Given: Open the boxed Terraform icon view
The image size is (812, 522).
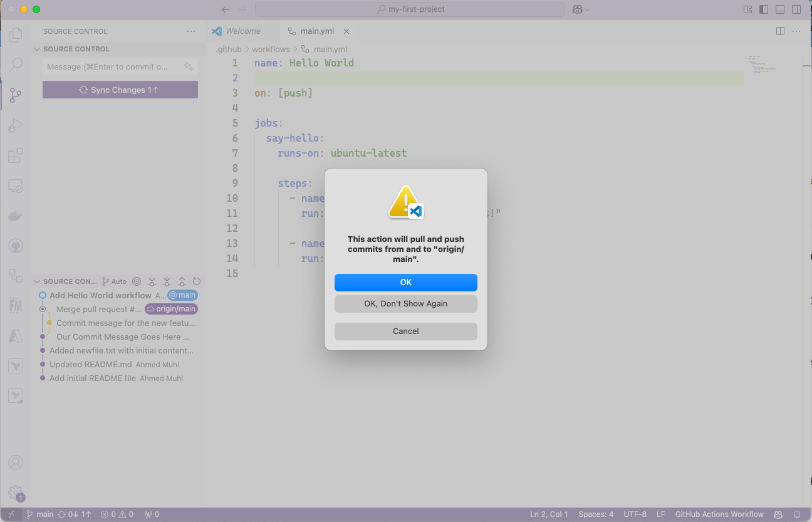Looking at the screenshot, I should tap(16, 366).
